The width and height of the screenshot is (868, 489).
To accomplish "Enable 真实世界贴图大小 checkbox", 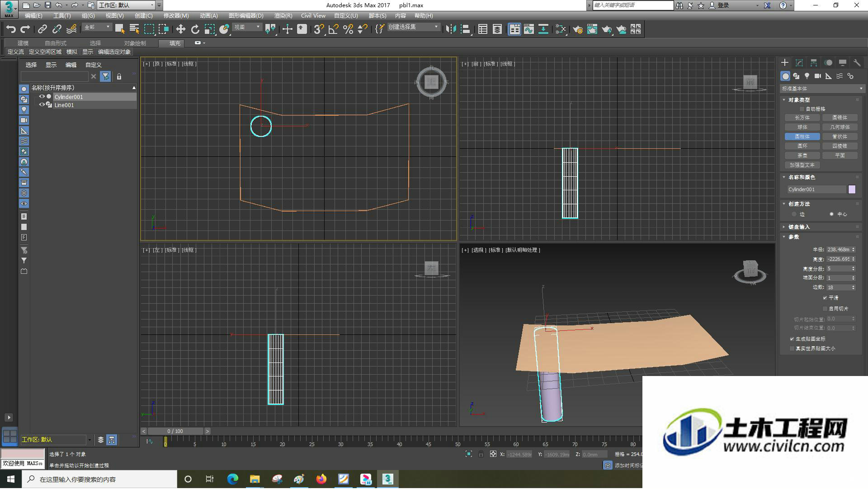I will (x=792, y=348).
